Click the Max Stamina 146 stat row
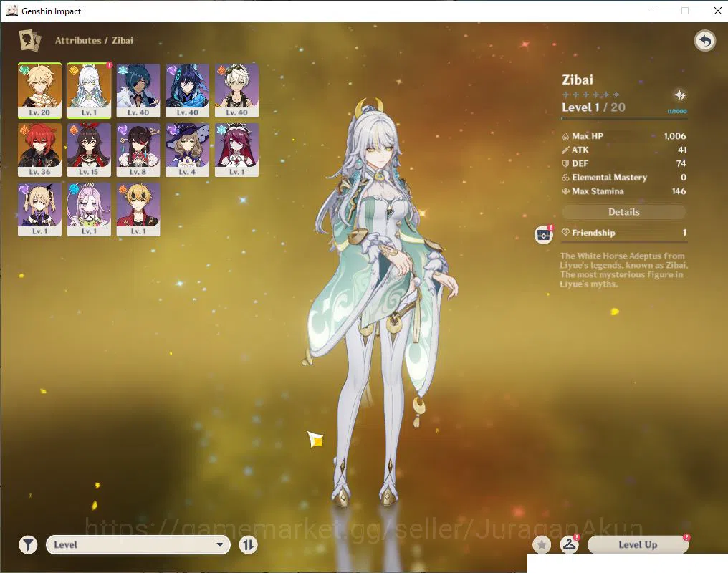The height and width of the screenshot is (573, 728). (x=624, y=191)
